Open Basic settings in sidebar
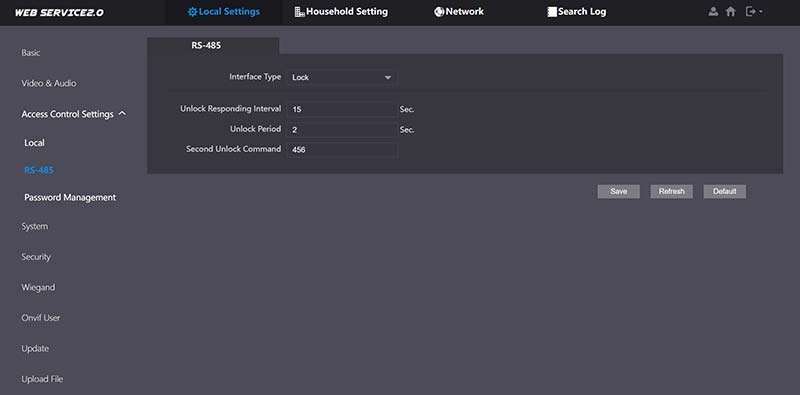Viewport: 800px width, 395px height. [x=31, y=53]
